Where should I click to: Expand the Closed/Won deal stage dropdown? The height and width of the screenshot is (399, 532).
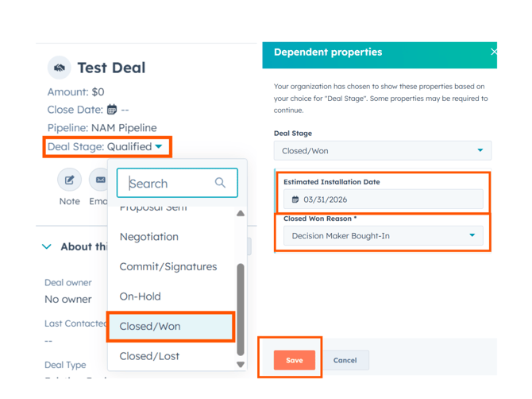tap(480, 151)
